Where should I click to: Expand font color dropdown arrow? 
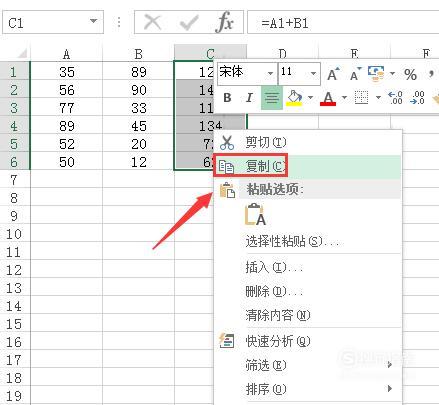click(344, 98)
